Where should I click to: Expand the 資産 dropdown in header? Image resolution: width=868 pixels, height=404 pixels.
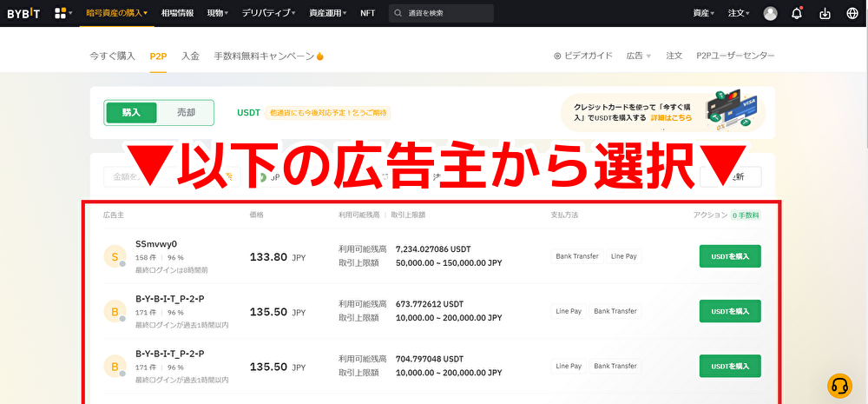point(704,13)
